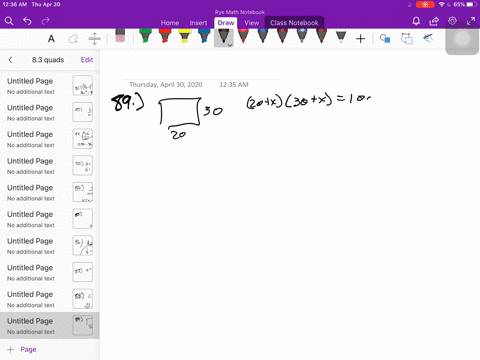480x360 pixels.
Task: Open the black pen options chevron
Action: pyautogui.click(x=230, y=45)
